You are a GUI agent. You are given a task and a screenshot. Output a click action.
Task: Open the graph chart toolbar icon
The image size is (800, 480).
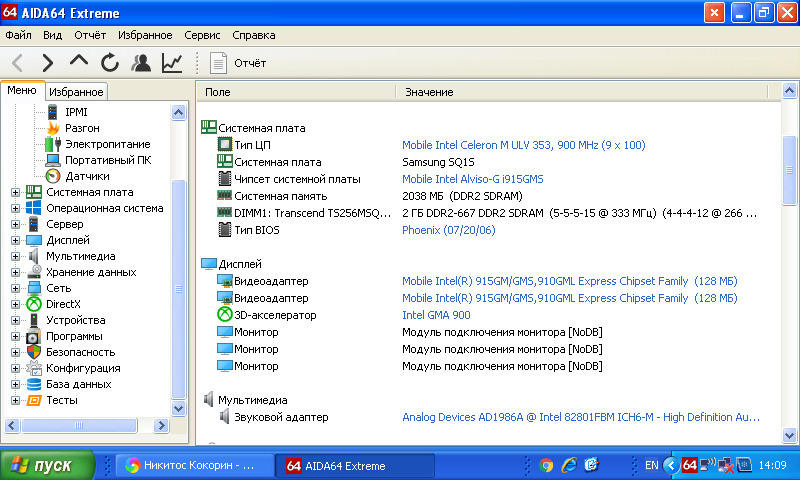(172, 63)
